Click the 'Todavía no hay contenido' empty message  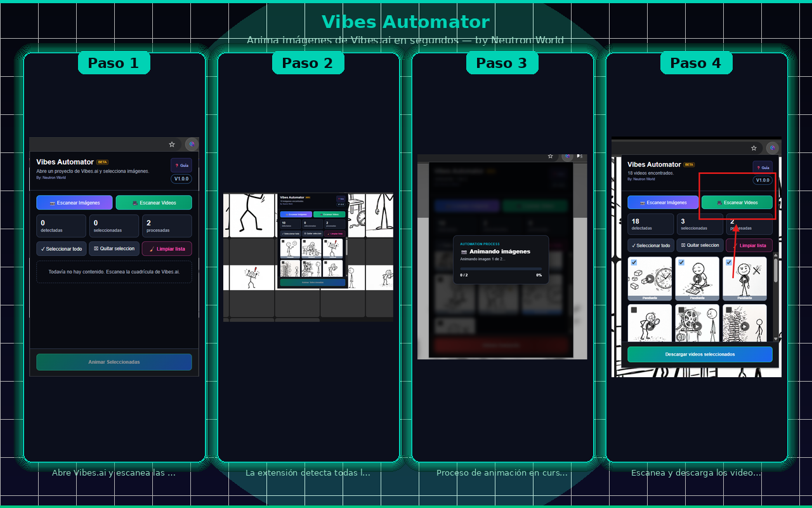tap(114, 271)
